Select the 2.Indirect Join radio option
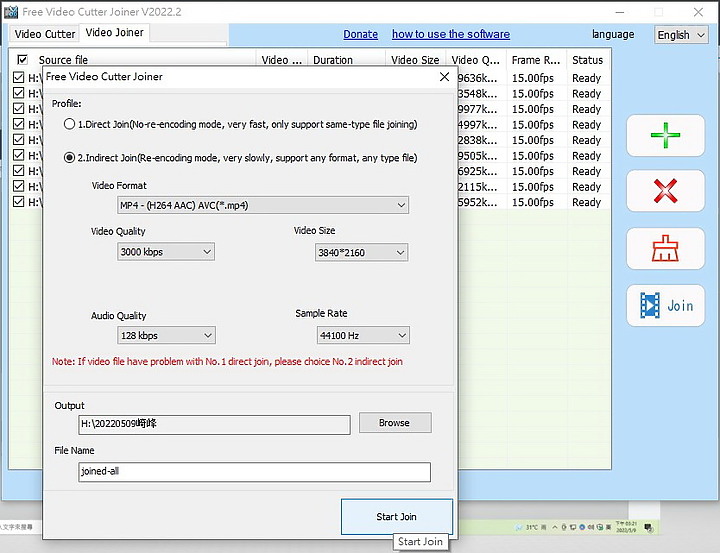The height and width of the screenshot is (553, 720). point(69,158)
